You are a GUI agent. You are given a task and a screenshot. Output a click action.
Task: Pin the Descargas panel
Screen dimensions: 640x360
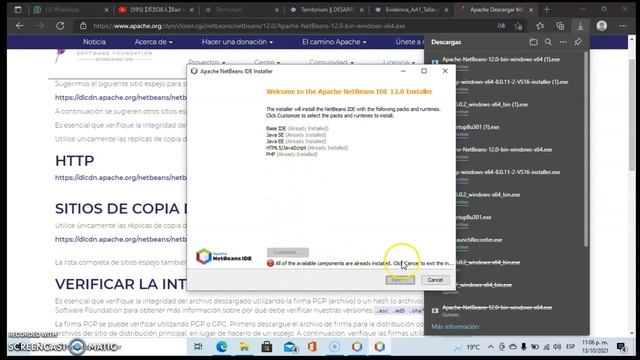coord(578,42)
